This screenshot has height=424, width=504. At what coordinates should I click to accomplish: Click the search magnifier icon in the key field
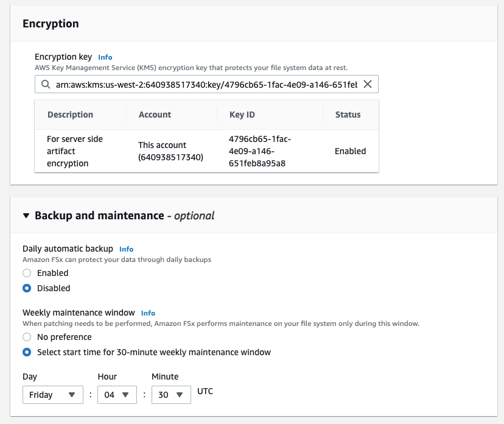(x=46, y=84)
